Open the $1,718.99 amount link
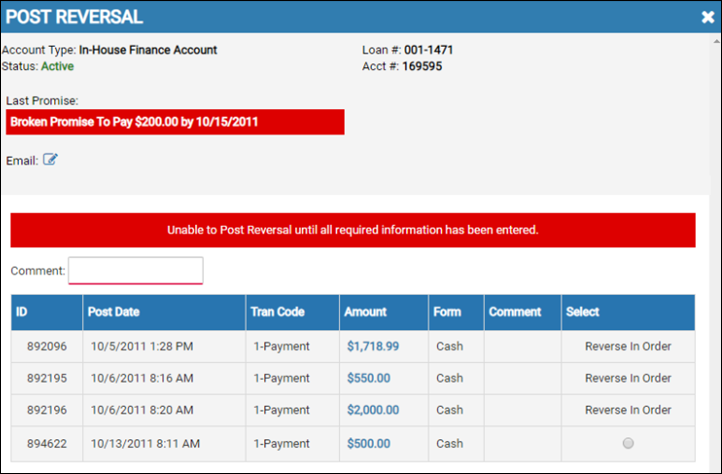This screenshot has width=722, height=474. (x=373, y=346)
